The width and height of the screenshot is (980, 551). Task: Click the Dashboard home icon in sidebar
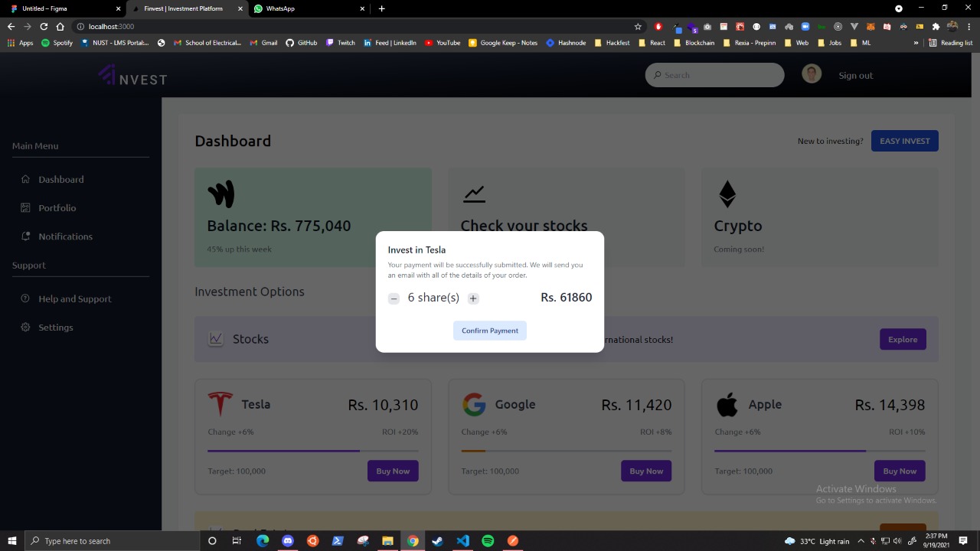(25, 179)
